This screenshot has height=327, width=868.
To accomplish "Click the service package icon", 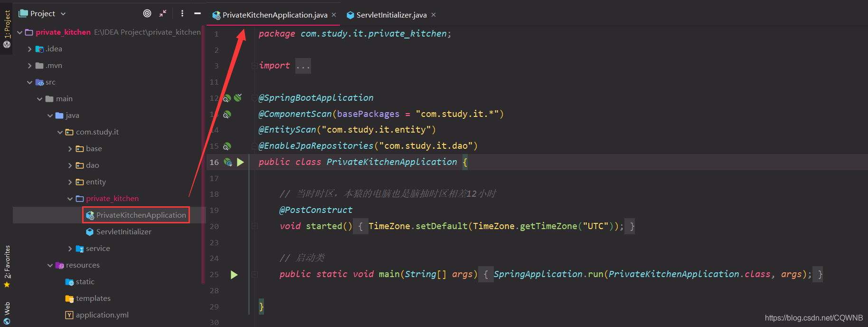I will click(x=80, y=249).
